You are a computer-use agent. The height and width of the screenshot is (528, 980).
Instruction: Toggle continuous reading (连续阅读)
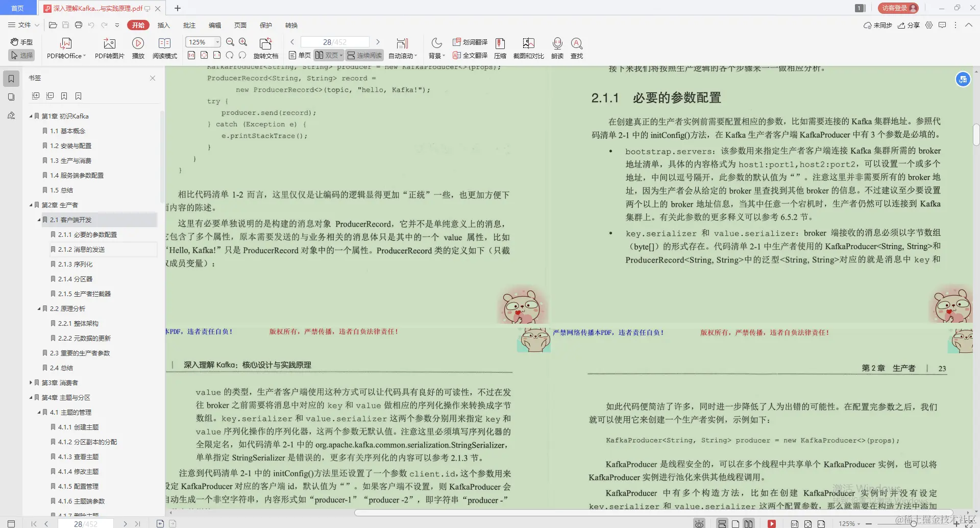[364, 55]
